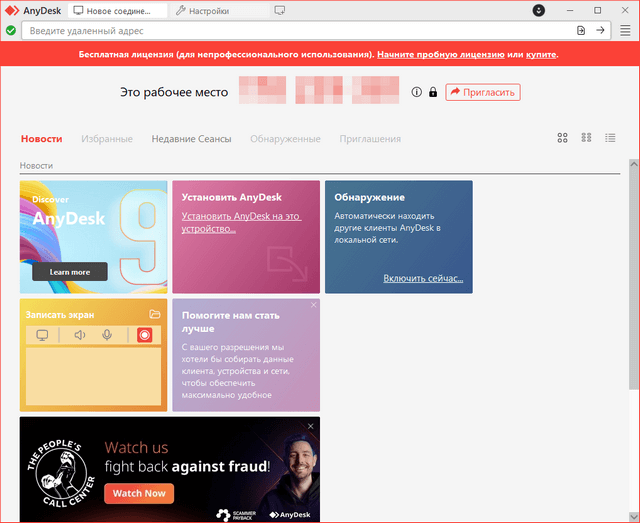The height and width of the screenshot is (523, 640).
Task: Open the new session monitor tab icon
Action: pos(279,11)
